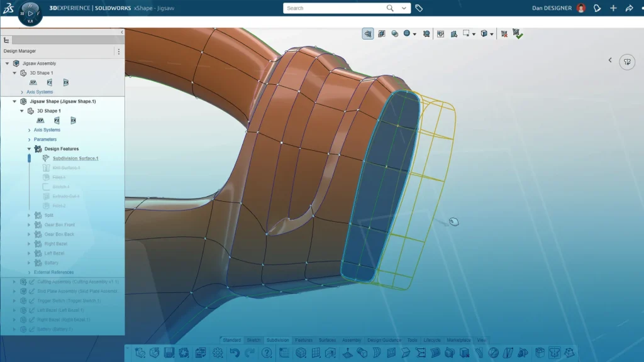This screenshot has height=362, width=644.
Task: Select the globe view icon in the viewport toolbar
Action: (406, 34)
